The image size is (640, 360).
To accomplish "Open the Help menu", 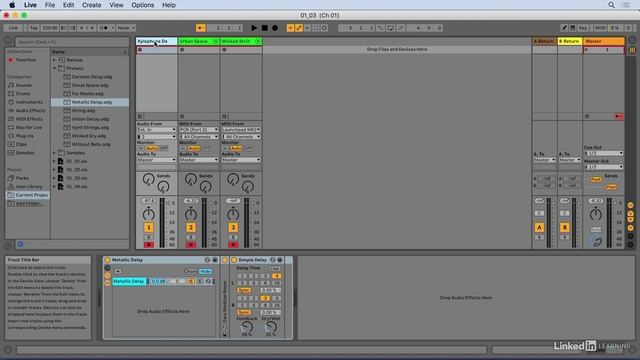I will [169, 5].
